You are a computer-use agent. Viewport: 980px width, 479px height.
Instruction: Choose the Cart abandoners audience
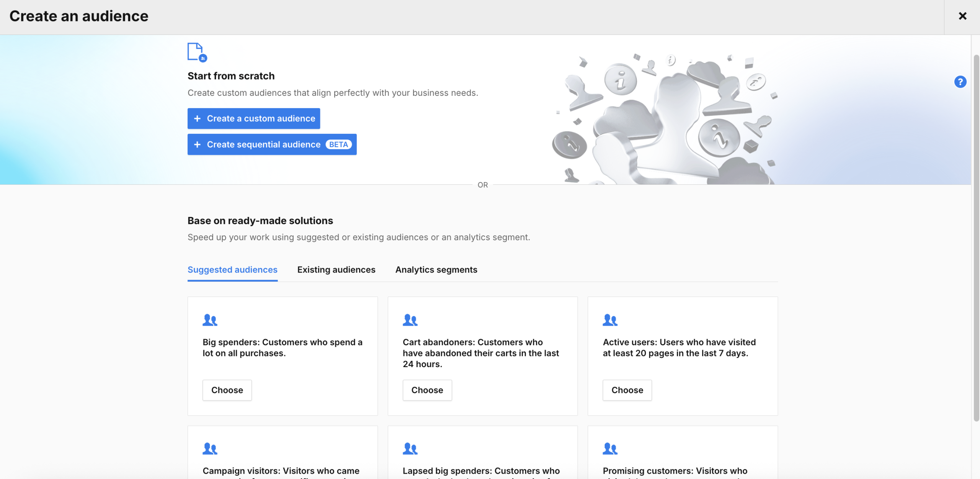pyautogui.click(x=427, y=390)
